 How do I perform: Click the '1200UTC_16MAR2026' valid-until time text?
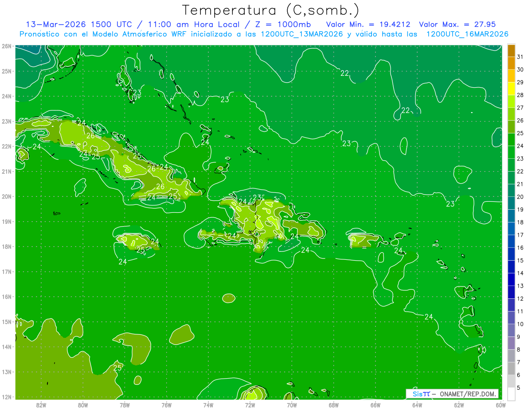click(x=467, y=34)
